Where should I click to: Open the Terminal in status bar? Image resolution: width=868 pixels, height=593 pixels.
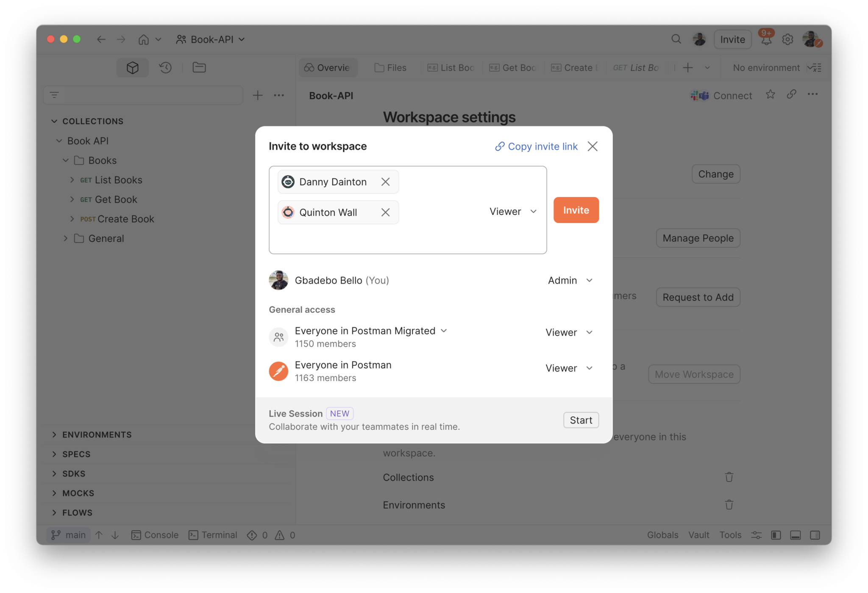point(213,535)
